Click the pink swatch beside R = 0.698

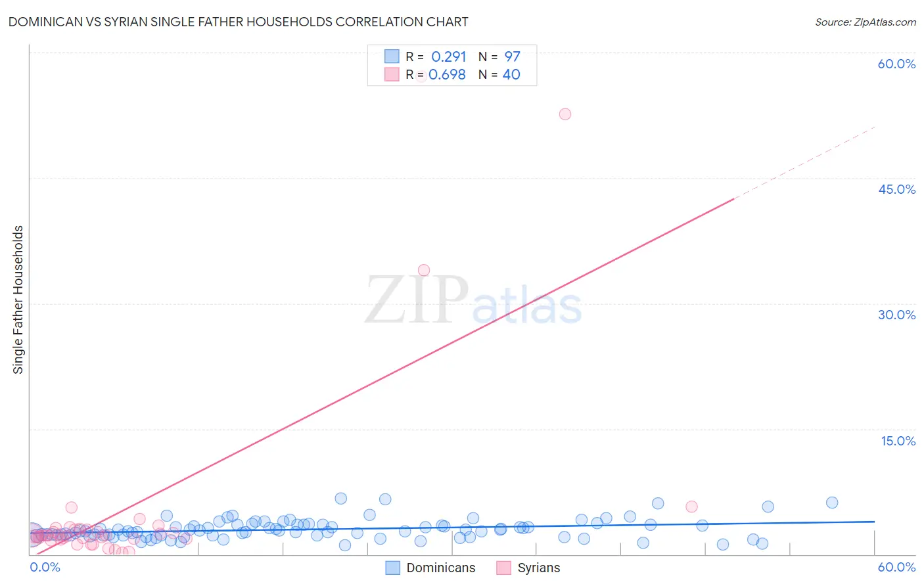[x=392, y=74]
